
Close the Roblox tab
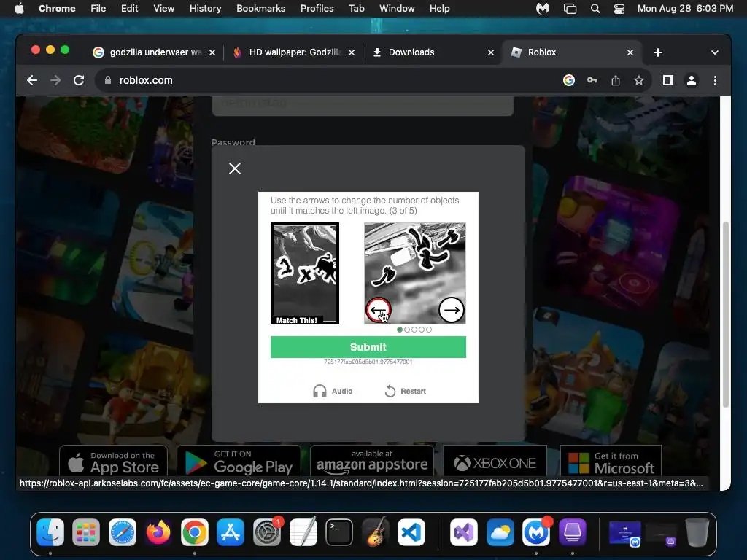(x=630, y=52)
